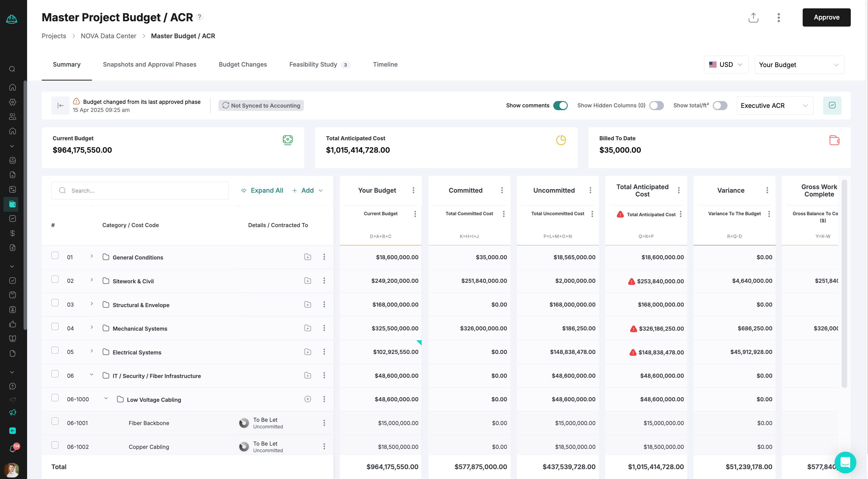The height and width of the screenshot is (479, 868).
Task: Click add-item icon on General Conditions row
Action: click(x=308, y=257)
